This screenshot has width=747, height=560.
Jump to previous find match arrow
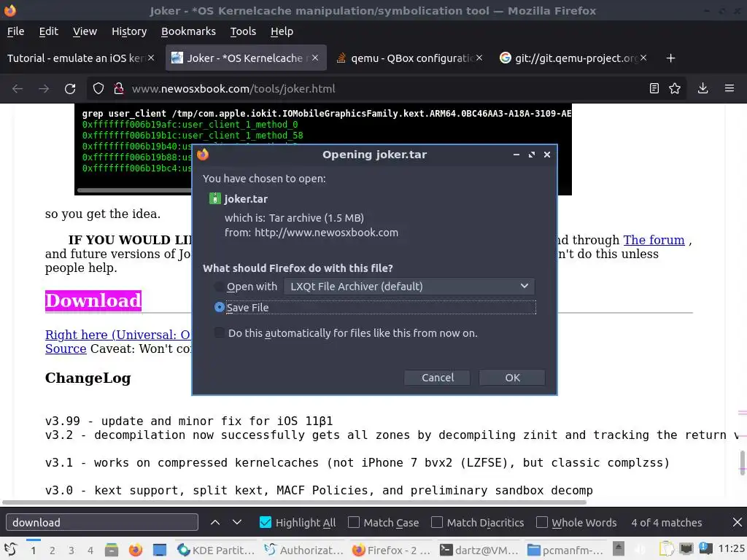(215, 522)
